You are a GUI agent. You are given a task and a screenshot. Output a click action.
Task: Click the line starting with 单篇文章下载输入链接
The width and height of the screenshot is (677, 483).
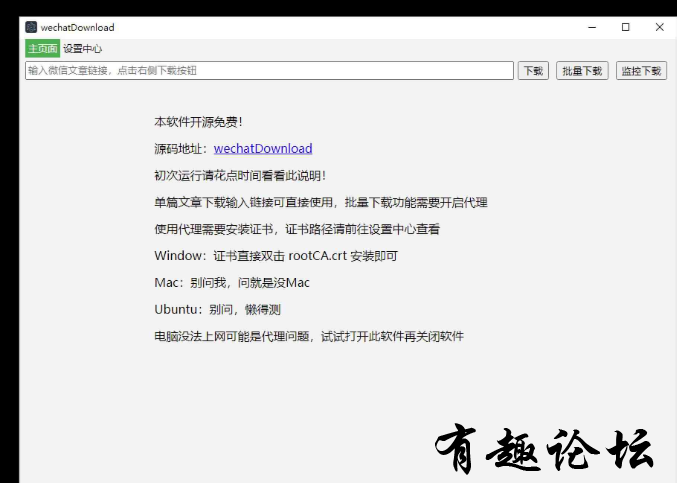pyautogui.click(x=321, y=202)
